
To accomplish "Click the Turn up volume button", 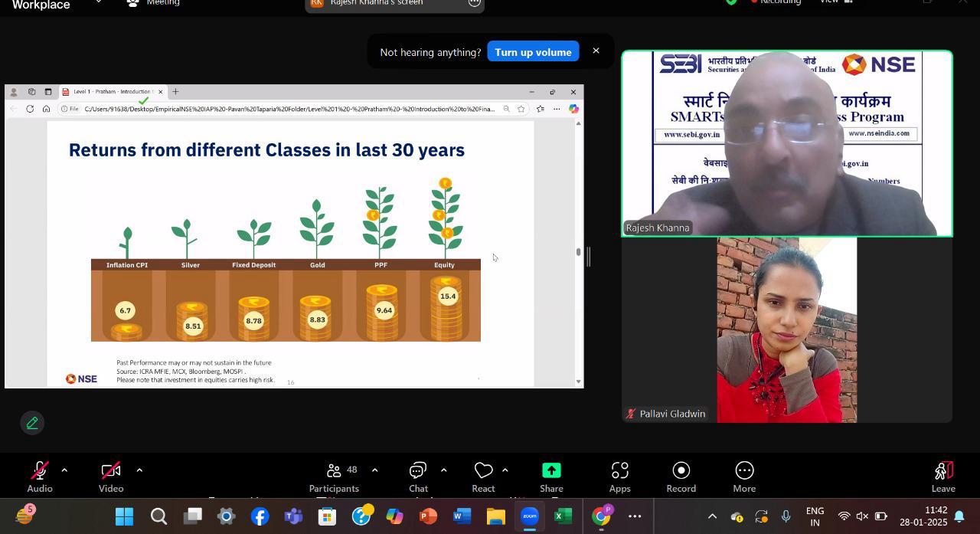I will [533, 52].
